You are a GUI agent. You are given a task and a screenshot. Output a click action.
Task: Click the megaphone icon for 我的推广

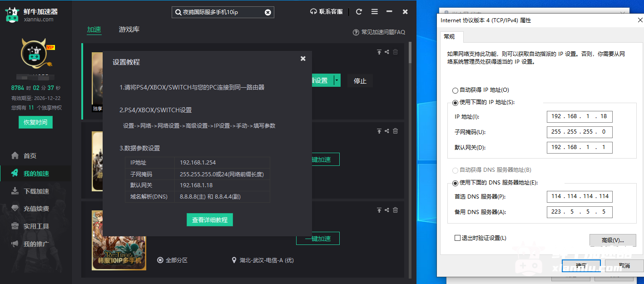[x=15, y=244]
